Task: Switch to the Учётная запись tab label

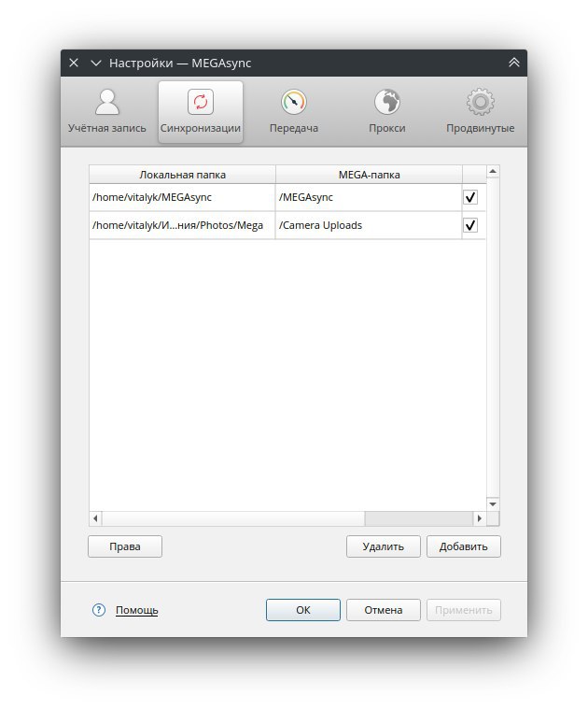Action: tap(107, 128)
